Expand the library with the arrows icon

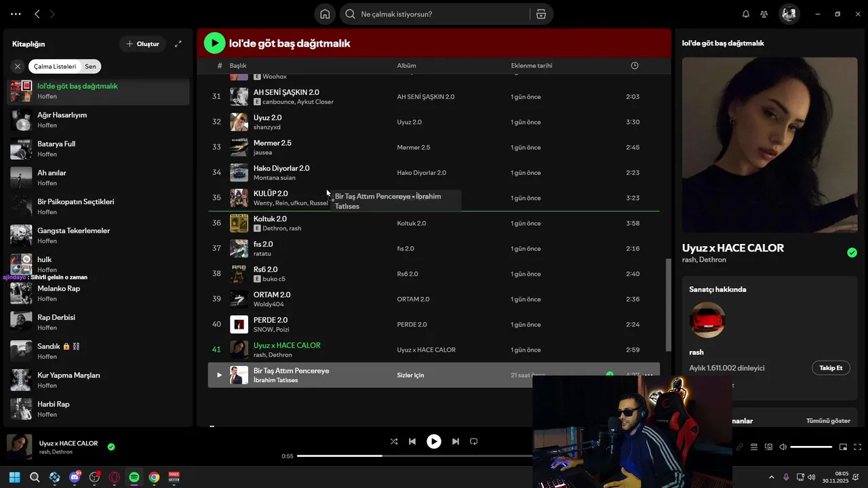click(178, 44)
